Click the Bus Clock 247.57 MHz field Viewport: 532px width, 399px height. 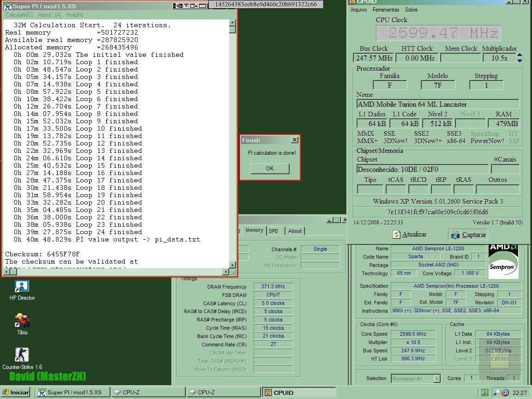pos(374,58)
